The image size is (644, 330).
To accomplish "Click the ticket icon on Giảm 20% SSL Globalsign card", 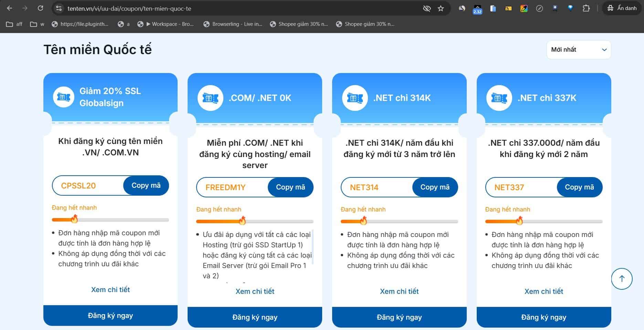I will [63, 97].
